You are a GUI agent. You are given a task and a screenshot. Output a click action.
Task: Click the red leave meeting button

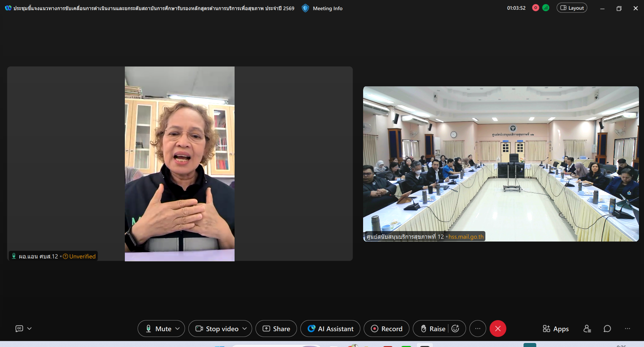click(498, 329)
